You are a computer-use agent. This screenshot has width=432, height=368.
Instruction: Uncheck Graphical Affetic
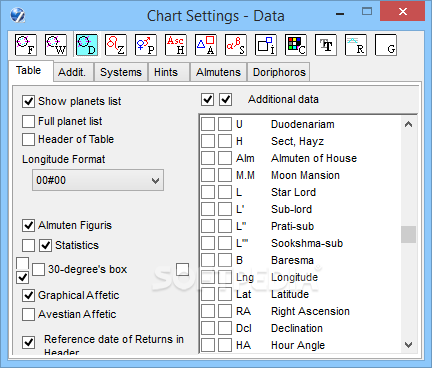tap(28, 295)
